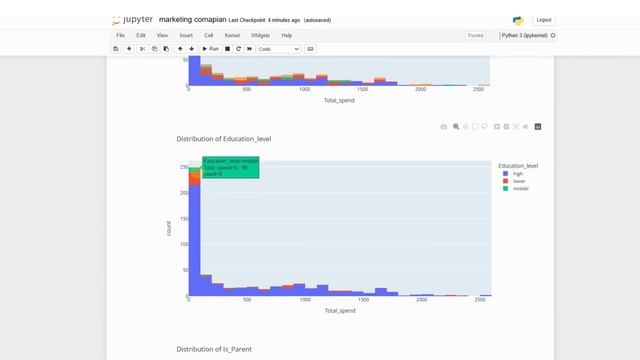Image resolution: width=640 pixels, height=360 pixels.
Task: Cut selected cells with the scissors icon
Action: pyautogui.click(x=142, y=49)
